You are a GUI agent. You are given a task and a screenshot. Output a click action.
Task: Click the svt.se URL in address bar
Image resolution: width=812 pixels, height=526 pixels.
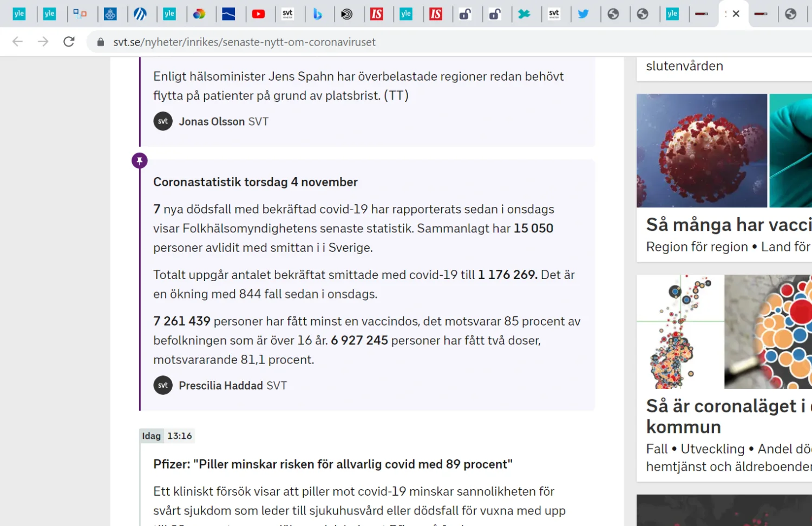coord(244,42)
